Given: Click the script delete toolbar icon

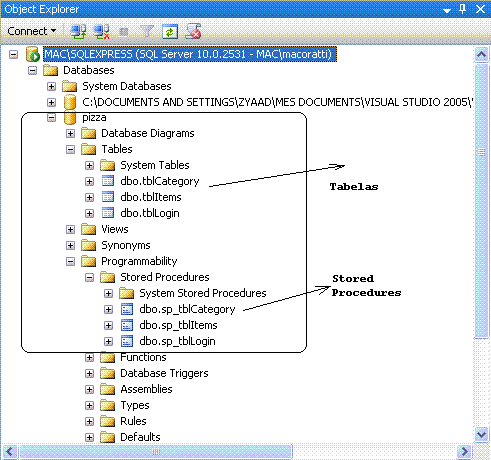Looking at the screenshot, I should tap(193, 32).
